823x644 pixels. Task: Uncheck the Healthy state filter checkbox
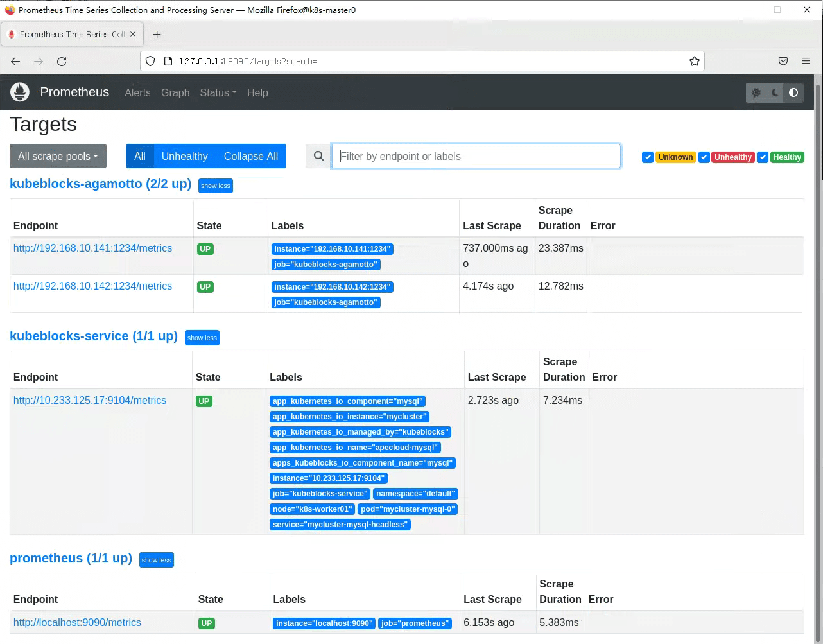tap(763, 157)
